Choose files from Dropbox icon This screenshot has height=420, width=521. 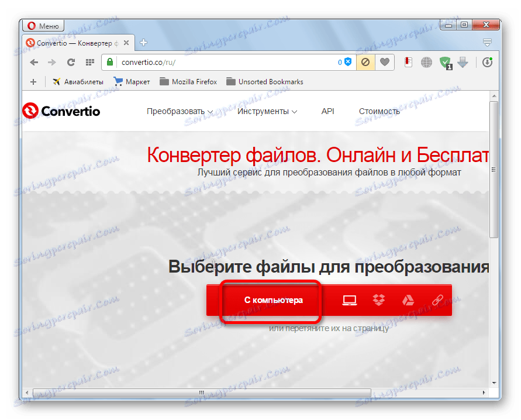tap(379, 300)
